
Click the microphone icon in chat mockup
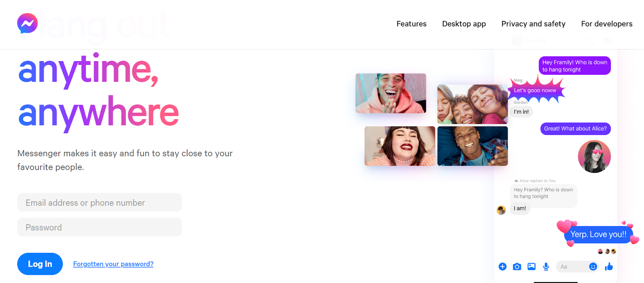coord(546,266)
